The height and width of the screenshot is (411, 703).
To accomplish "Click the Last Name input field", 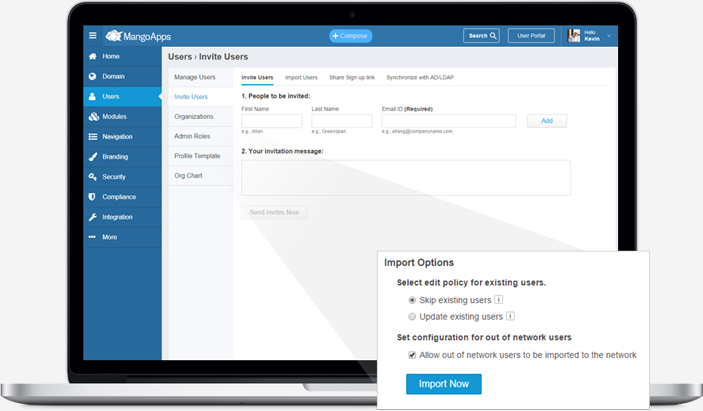I will tap(342, 121).
